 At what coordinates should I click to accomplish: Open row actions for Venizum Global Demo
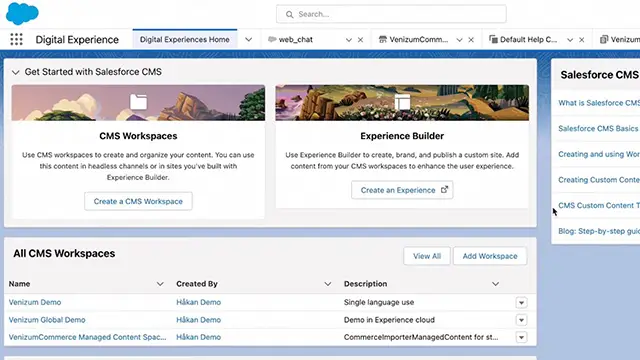click(521, 320)
